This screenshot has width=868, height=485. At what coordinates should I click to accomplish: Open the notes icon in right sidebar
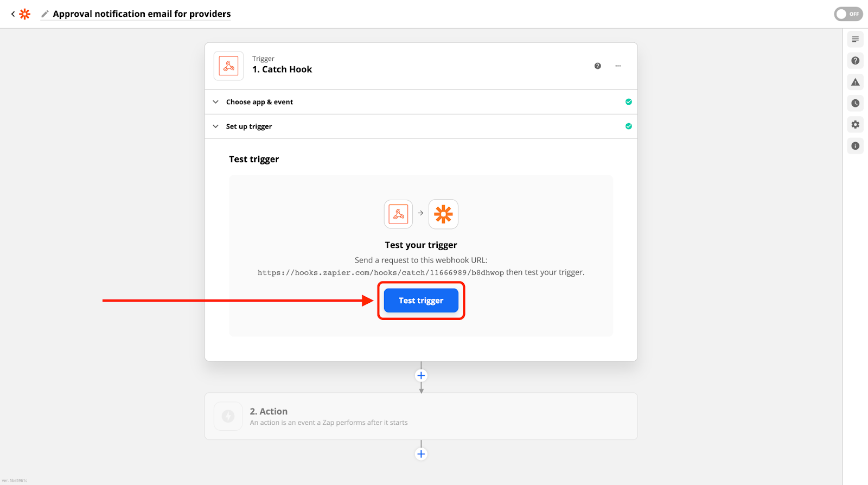coord(856,40)
